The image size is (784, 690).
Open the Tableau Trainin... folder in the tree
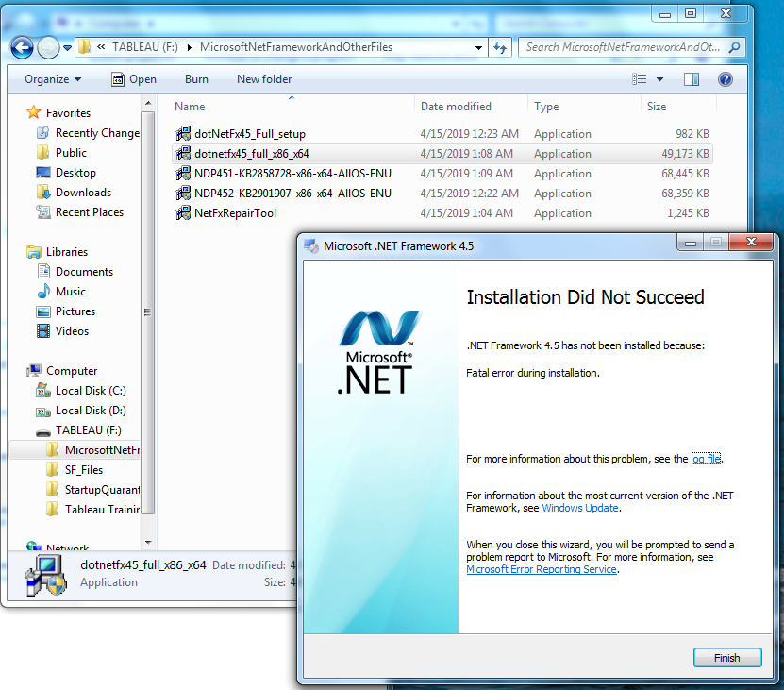92,510
